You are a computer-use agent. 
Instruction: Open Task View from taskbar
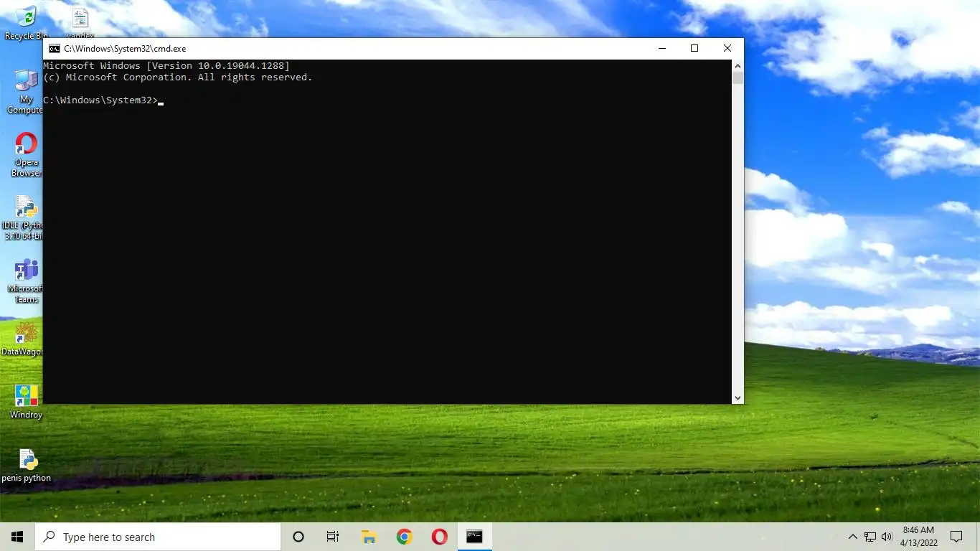tap(333, 537)
